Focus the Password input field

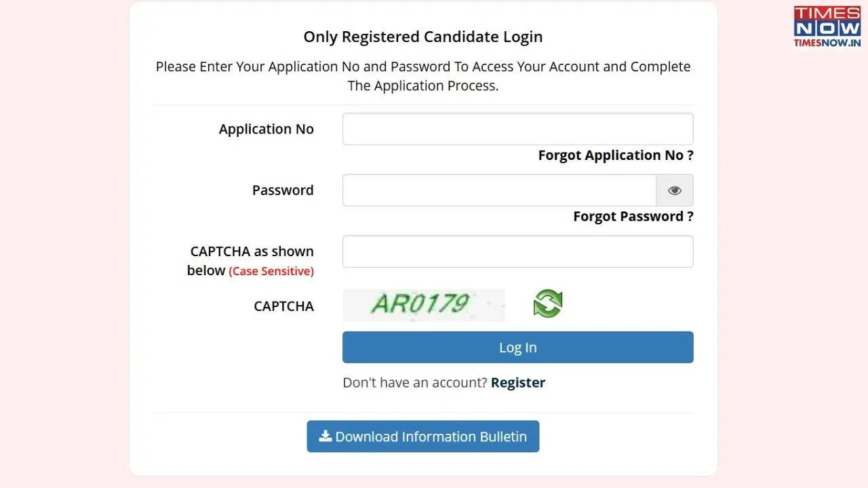coord(499,190)
